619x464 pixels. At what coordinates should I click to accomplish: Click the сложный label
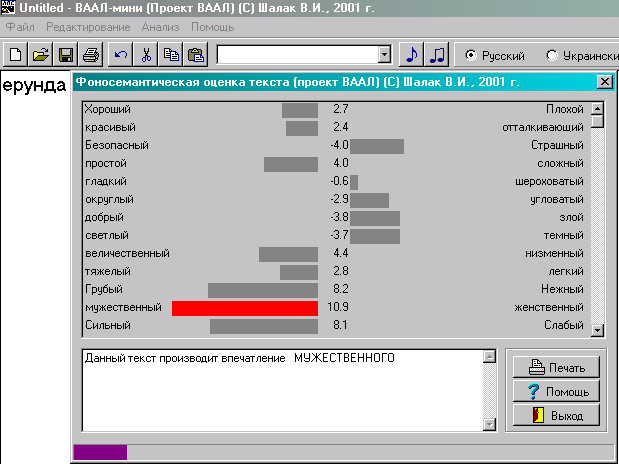coord(560,163)
